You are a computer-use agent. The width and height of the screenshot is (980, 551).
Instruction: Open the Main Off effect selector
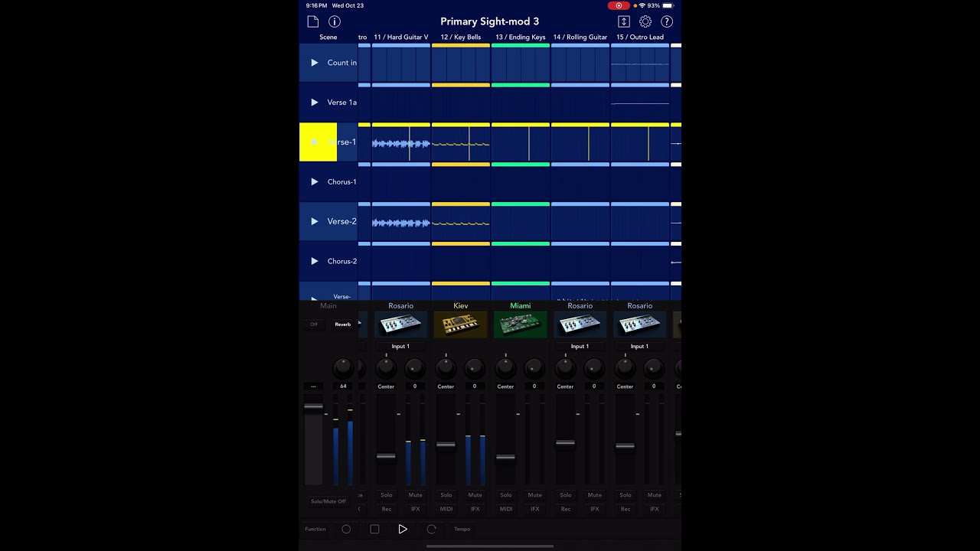[314, 324]
